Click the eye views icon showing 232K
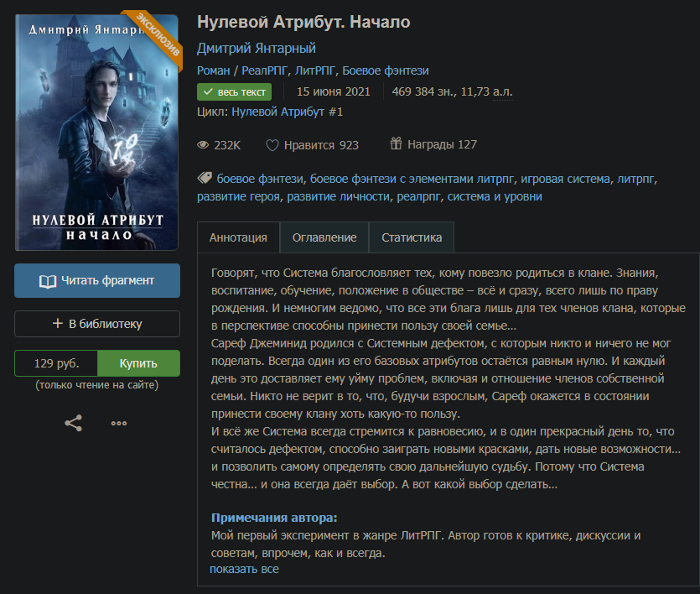 pos(203,144)
